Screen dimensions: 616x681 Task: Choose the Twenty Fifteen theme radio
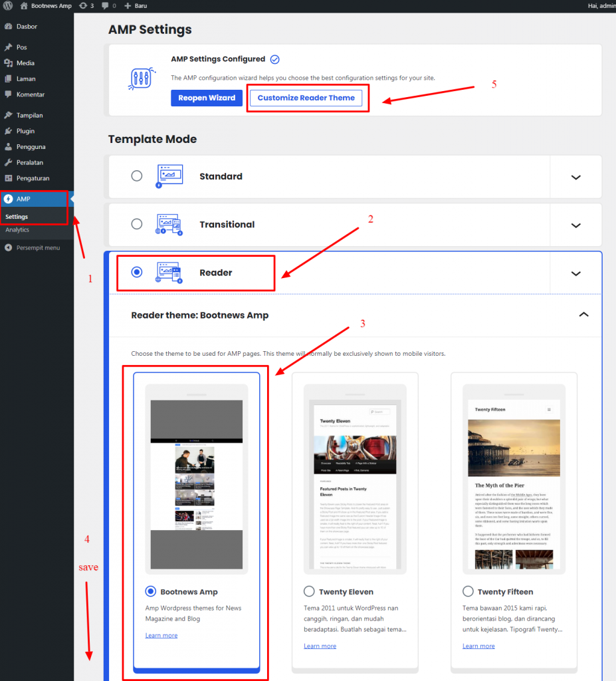pos(468,591)
